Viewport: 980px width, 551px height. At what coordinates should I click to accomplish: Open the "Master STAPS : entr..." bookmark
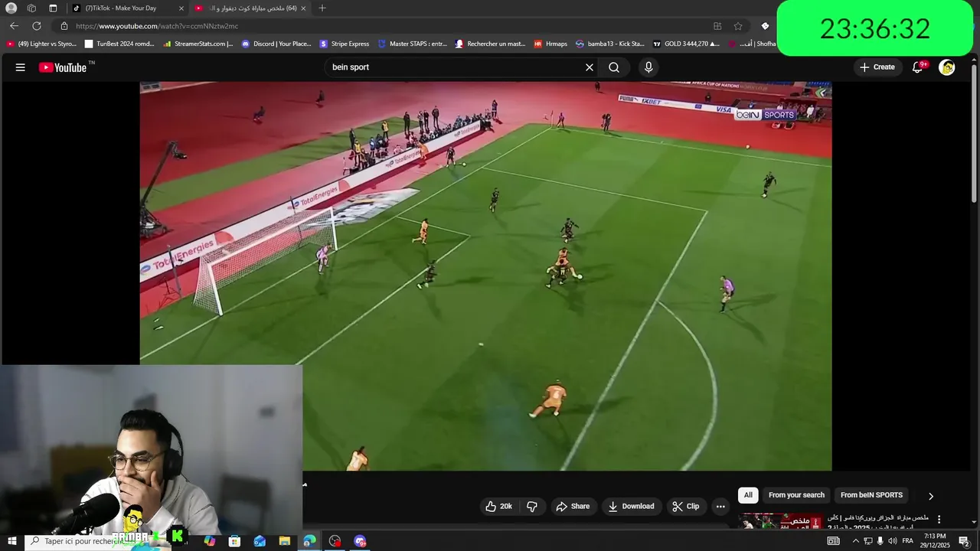(412, 44)
